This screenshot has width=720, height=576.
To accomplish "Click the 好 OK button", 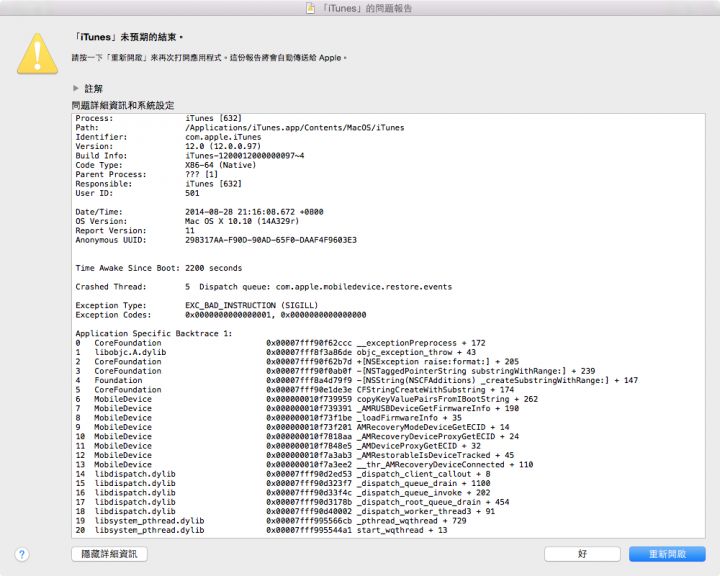I will point(582,554).
